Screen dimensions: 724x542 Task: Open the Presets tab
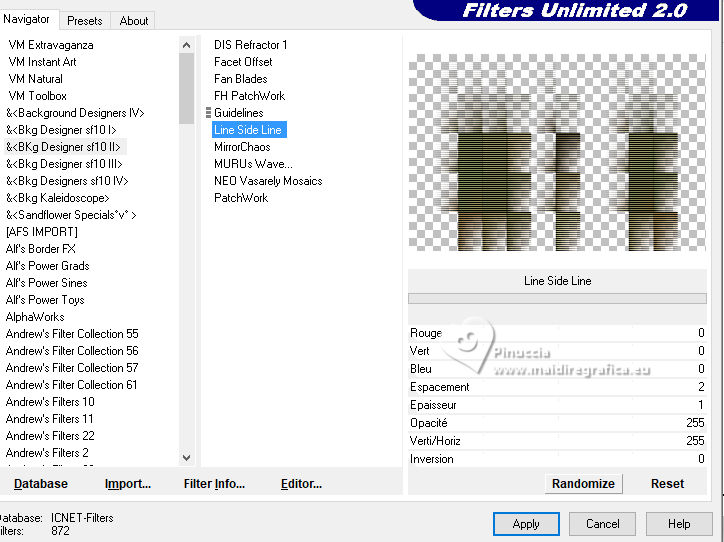coord(84,21)
